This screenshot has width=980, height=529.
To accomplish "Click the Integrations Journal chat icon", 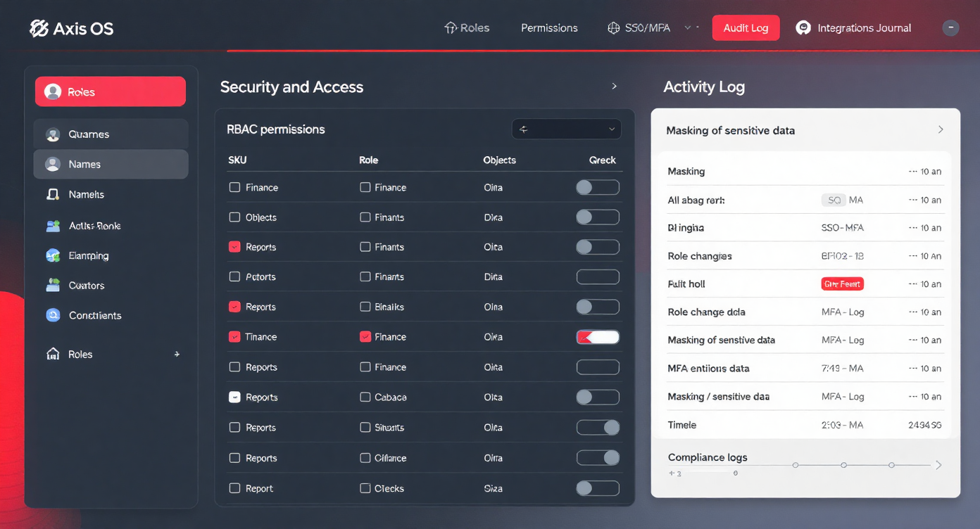I will tap(803, 28).
